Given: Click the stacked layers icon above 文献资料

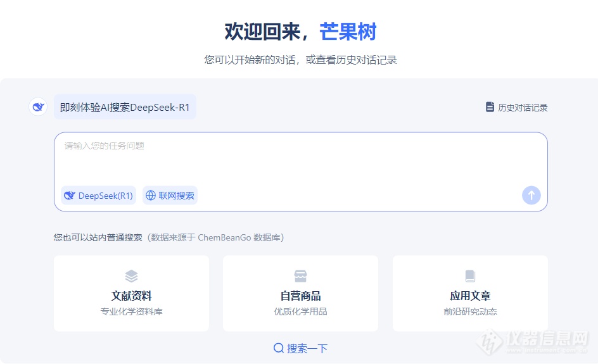Looking at the screenshot, I should 131,276.
